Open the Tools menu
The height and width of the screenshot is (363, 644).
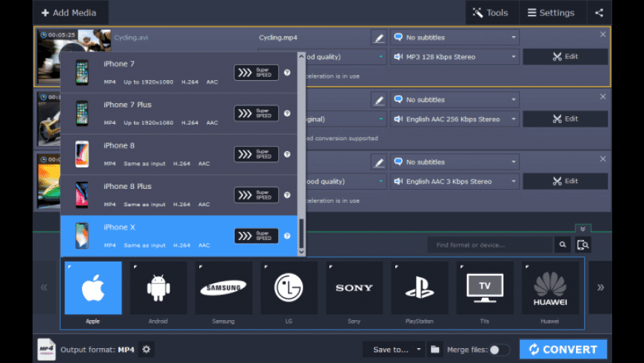pyautogui.click(x=492, y=13)
